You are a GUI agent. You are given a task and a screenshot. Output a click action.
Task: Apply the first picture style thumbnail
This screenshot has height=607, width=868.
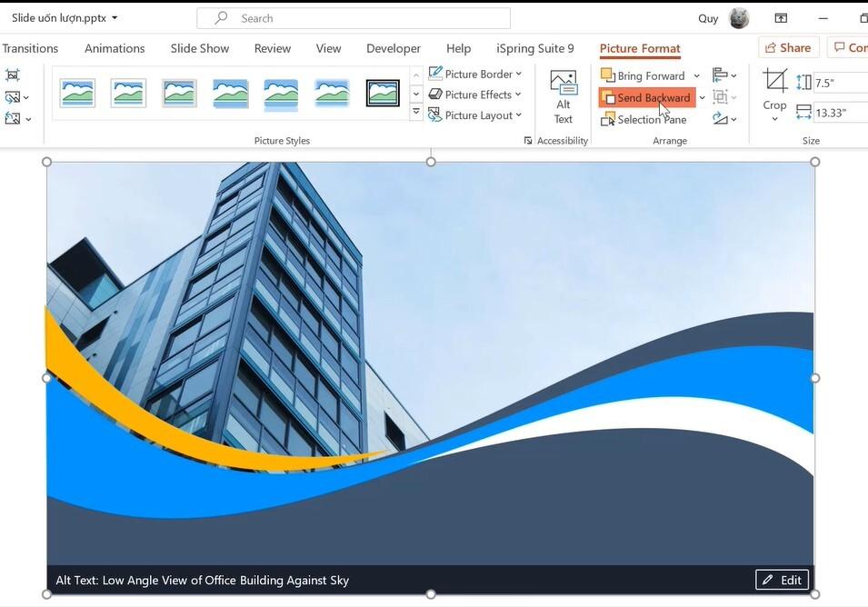click(77, 93)
